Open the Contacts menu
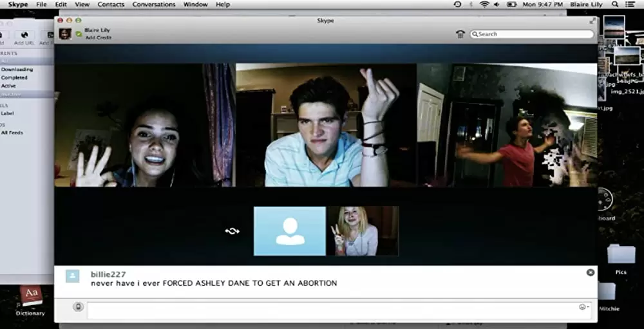 click(x=111, y=5)
